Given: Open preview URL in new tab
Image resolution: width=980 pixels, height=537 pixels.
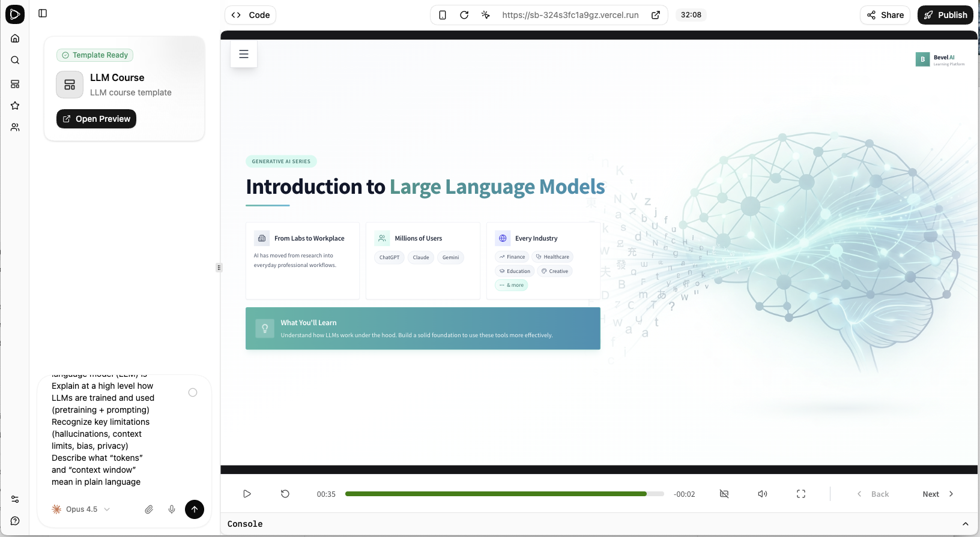Looking at the screenshot, I should [x=656, y=15].
